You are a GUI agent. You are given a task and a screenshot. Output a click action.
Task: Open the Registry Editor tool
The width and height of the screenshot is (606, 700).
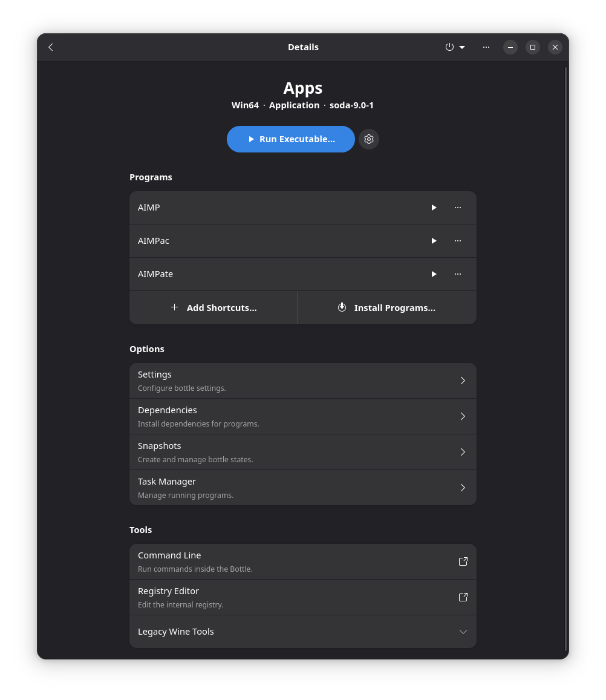tap(302, 597)
